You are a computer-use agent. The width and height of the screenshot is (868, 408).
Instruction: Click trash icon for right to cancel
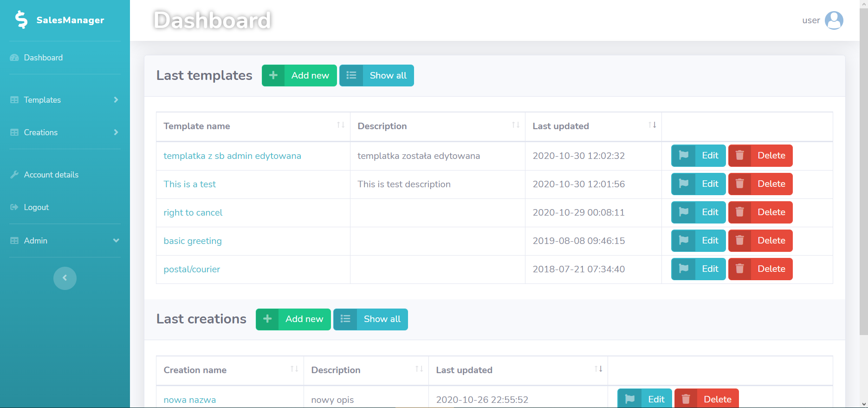point(740,212)
